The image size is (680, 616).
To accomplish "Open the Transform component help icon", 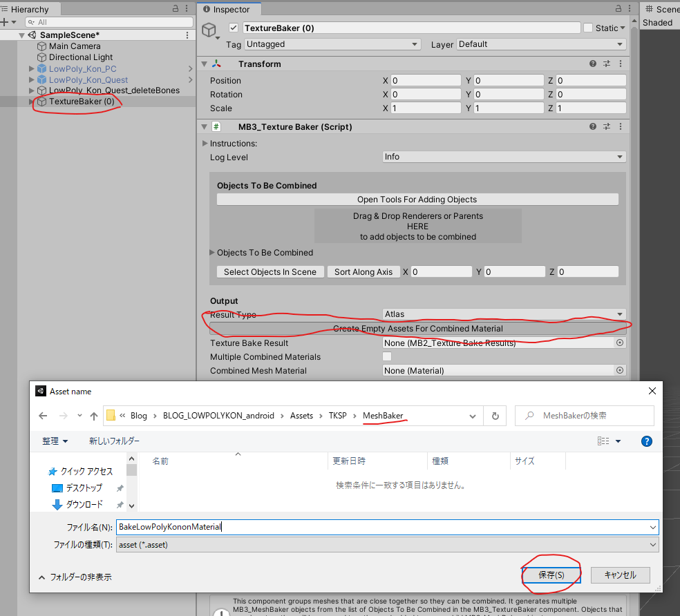I will pyautogui.click(x=593, y=64).
